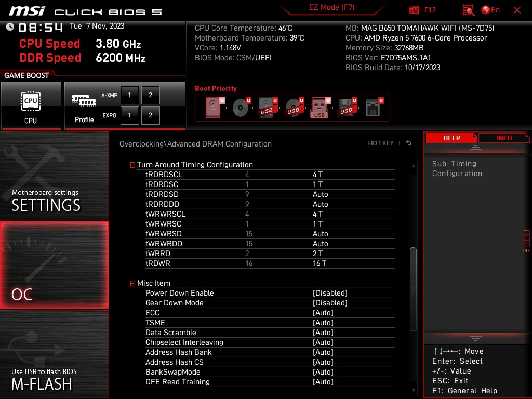Edit the tRDRDSCL value field 4 T
This screenshot has height=399, width=532.
click(x=317, y=175)
